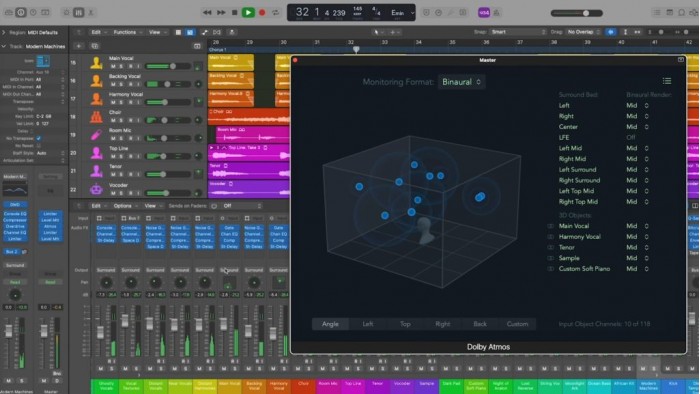This screenshot has width=700, height=394.
Task: Click the Top Line track icon
Action: pyautogui.click(x=96, y=153)
